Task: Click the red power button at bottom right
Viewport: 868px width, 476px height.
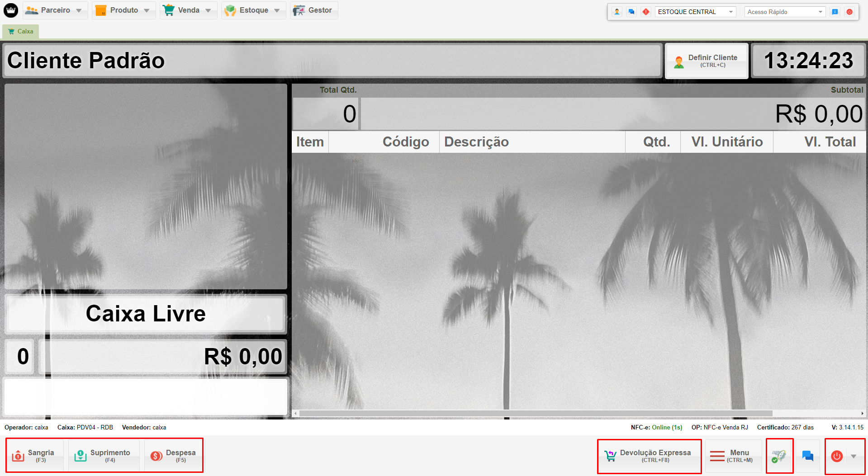Action: tap(837, 456)
